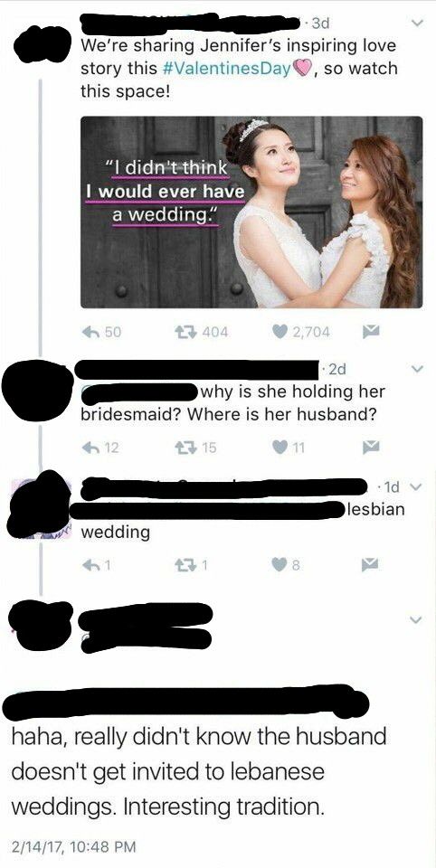Open the wedding photo of two brides
436x868 pixels.
[251, 212]
